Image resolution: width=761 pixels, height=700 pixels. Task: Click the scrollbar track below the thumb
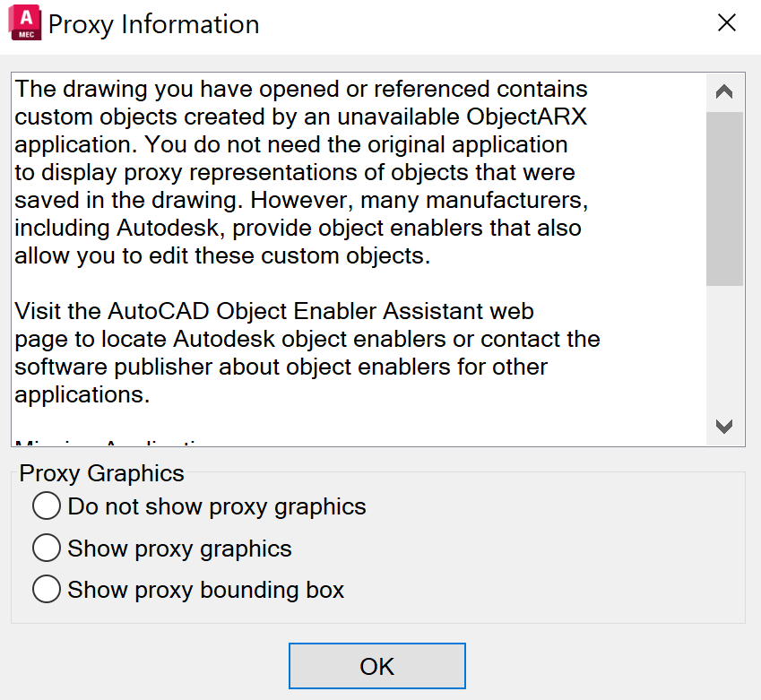(x=725, y=350)
